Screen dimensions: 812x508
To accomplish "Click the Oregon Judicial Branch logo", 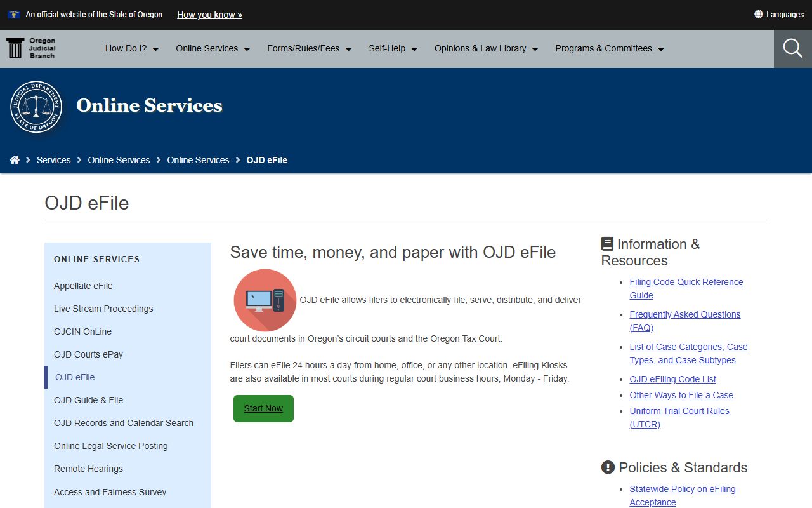I will [x=31, y=48].
